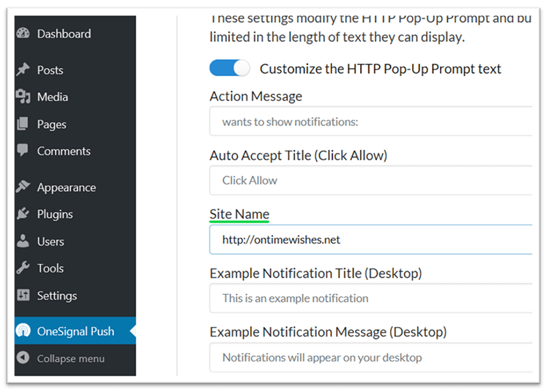The height and width of the screenshot is (392, 549).
Task: Click the Auto Accept Title input field
Action: (x=370, y=180)
